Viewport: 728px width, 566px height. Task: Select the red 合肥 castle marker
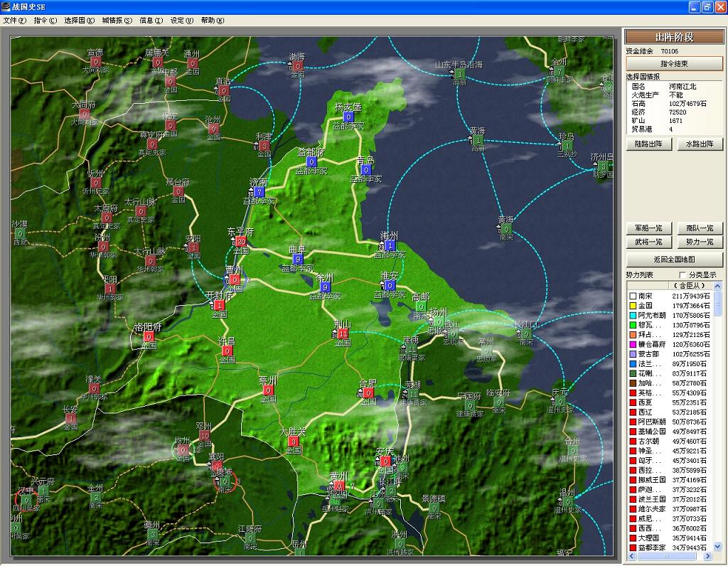coord(368,393)
